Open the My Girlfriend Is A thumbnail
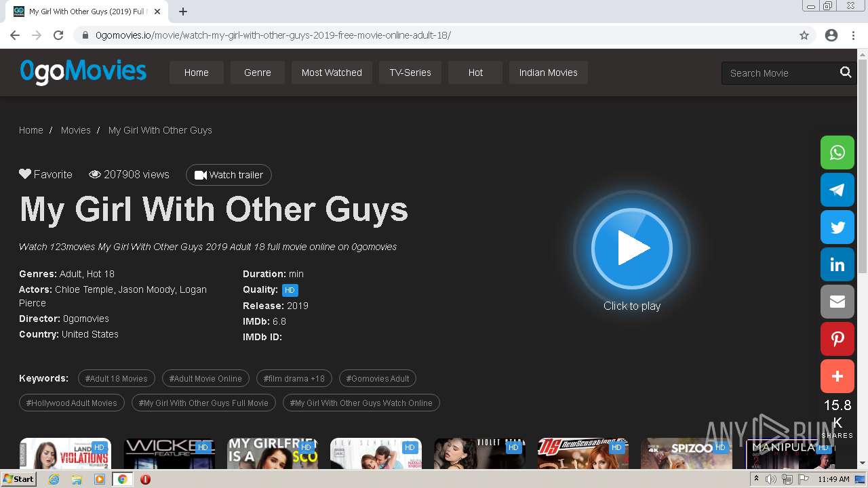The height and width of the screenshot is (488, 868). 273,453
